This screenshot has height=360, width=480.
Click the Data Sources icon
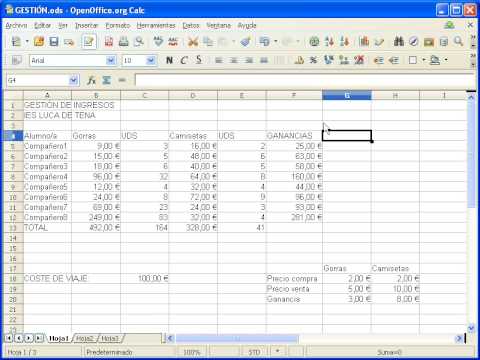[x=444, y=42]
